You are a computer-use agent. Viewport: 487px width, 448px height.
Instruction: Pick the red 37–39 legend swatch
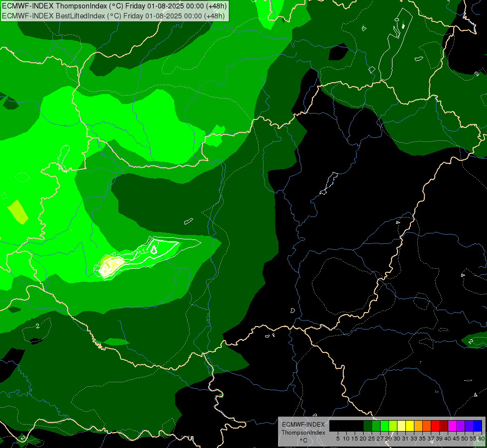pyautogui.click(x=435, y=426)
